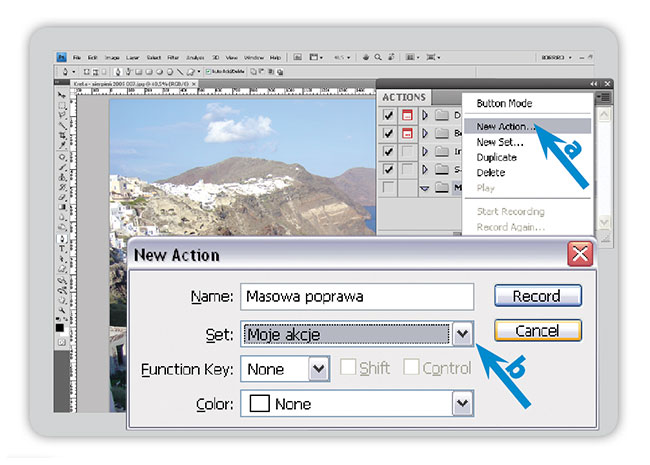
Task: Open the Color dropdown set to None
Action: tap(461, 404)
